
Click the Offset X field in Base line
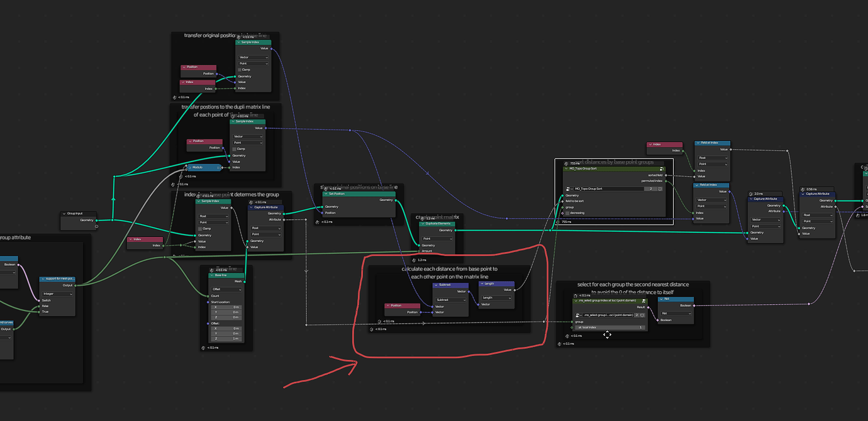click(x=226, y=329)
